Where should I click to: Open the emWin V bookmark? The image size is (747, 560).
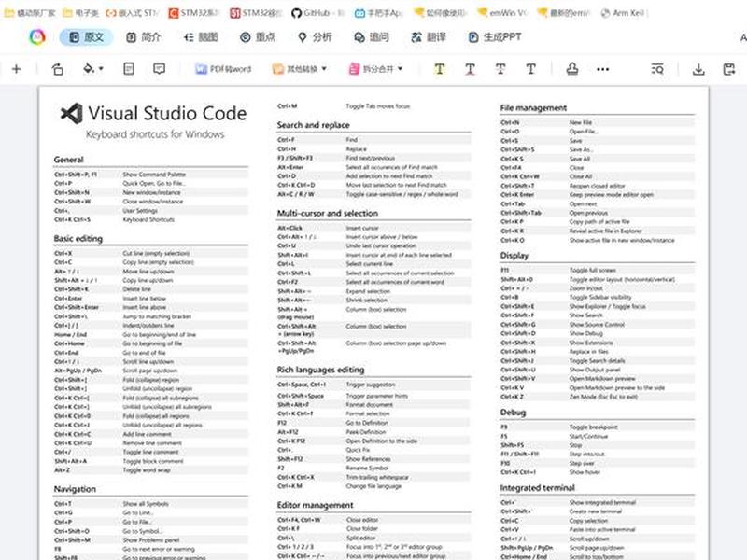click(503, 13)
